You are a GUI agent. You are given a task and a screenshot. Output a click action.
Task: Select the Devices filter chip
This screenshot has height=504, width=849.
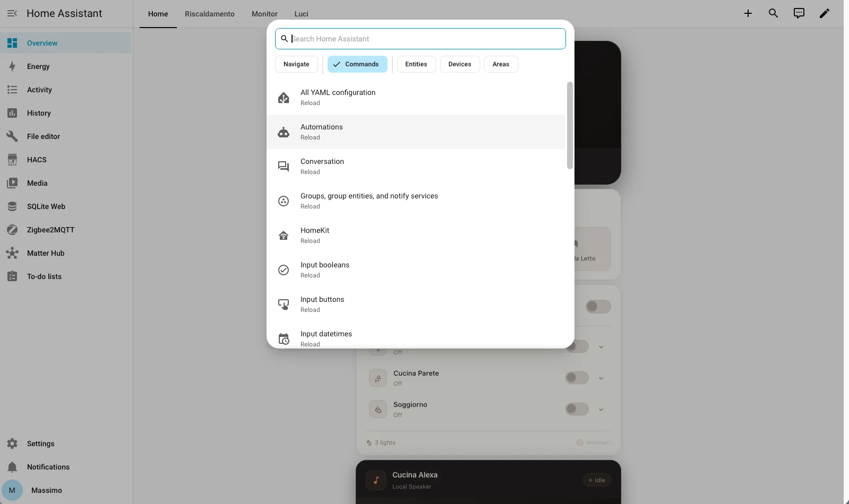[x=460, y=64]
